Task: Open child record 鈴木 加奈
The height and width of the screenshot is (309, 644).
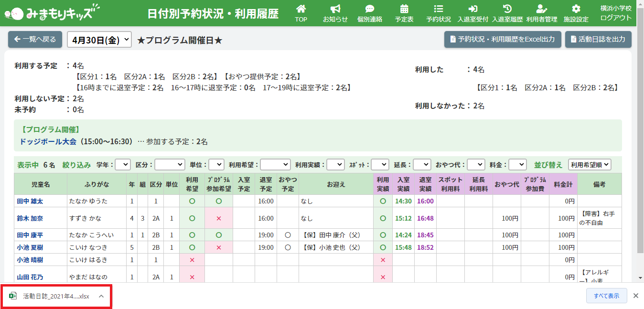Action: [x=30, y=218]
